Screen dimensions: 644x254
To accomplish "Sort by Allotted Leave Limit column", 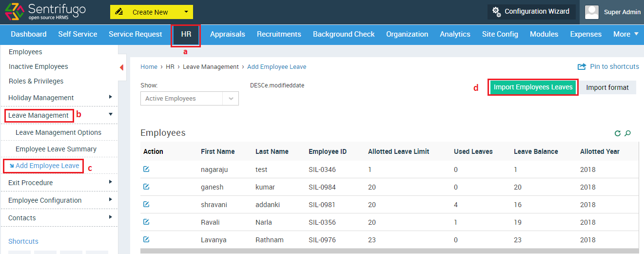I will click(399, 151).
